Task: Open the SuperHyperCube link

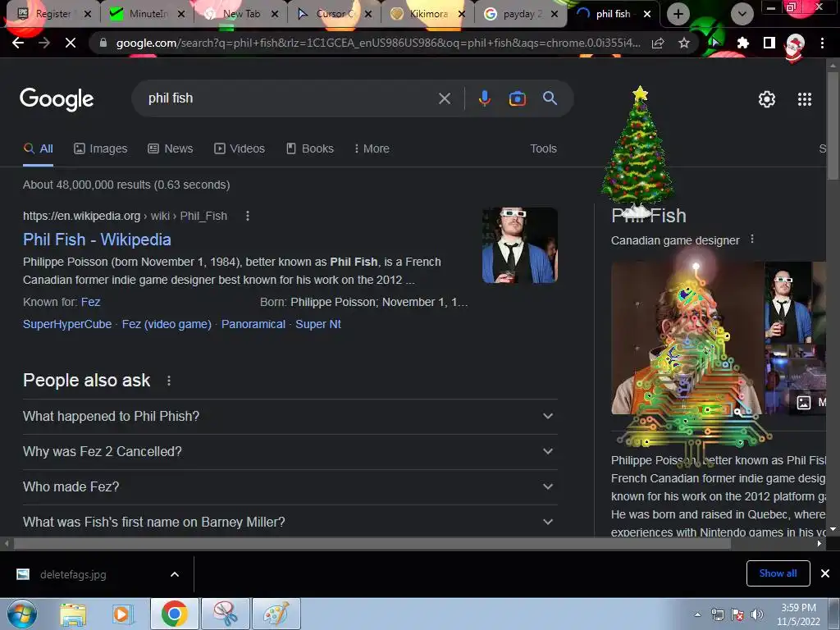Action: (x=67, y=324)
